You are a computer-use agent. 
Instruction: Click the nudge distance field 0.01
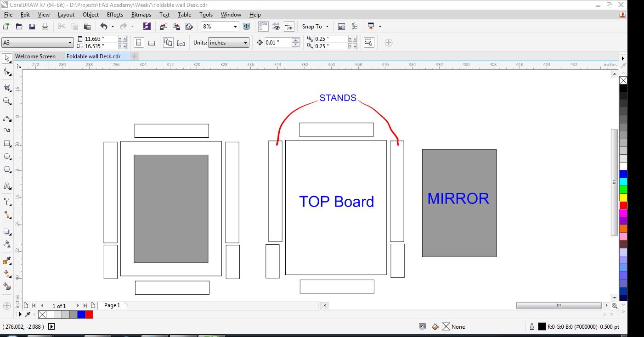click(278, 43)
